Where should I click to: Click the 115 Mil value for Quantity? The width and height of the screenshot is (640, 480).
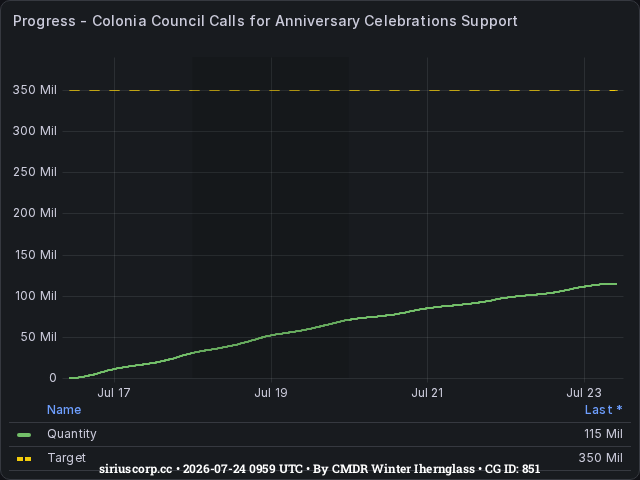[x=603, y=434]
